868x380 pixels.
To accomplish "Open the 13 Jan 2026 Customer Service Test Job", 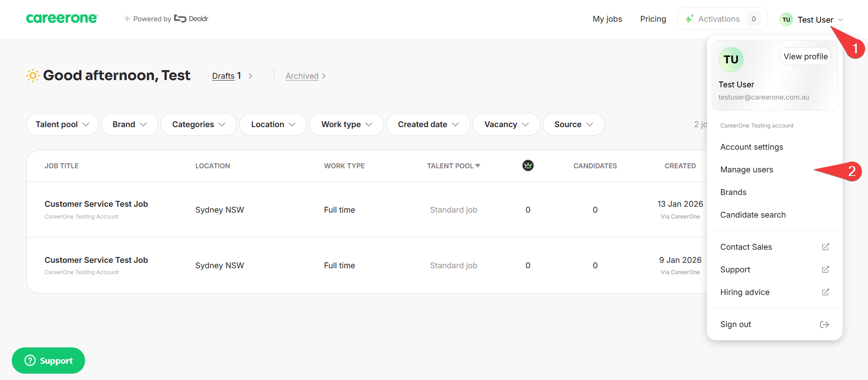I will coord(96,204).
